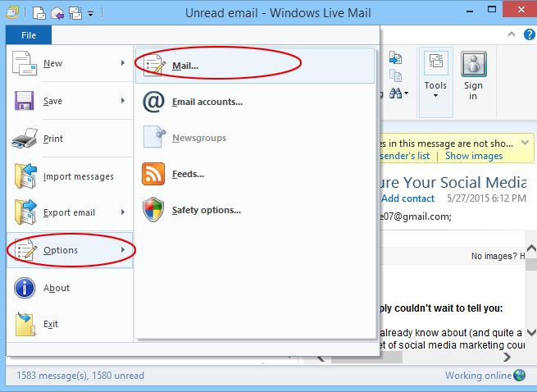Click the message date 5/27/2015 6:12 PM
The width and height of the screenshot is (537, 392).
[x=486, y=198]
